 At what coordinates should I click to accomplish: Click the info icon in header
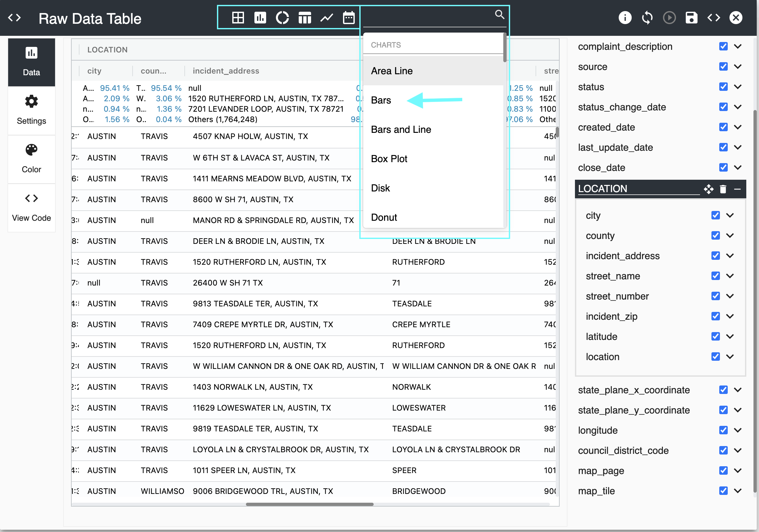(x=624, y=18)
